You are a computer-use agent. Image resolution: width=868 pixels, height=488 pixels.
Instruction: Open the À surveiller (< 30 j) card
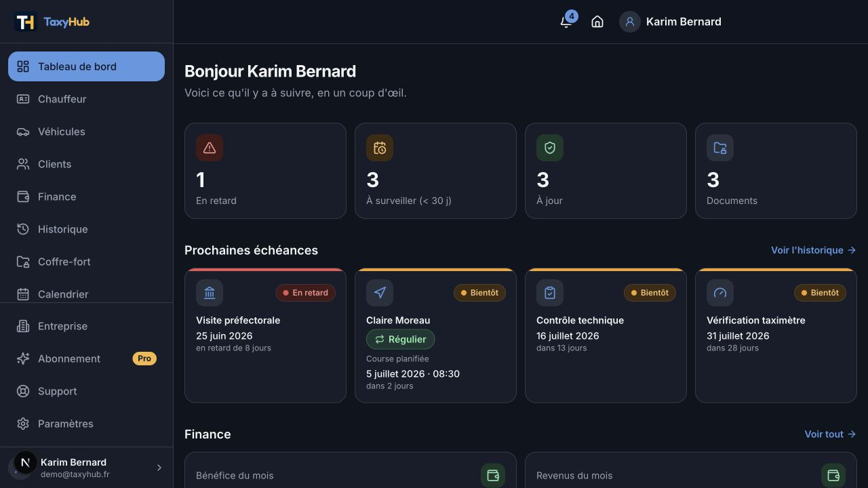click(435, 171)
